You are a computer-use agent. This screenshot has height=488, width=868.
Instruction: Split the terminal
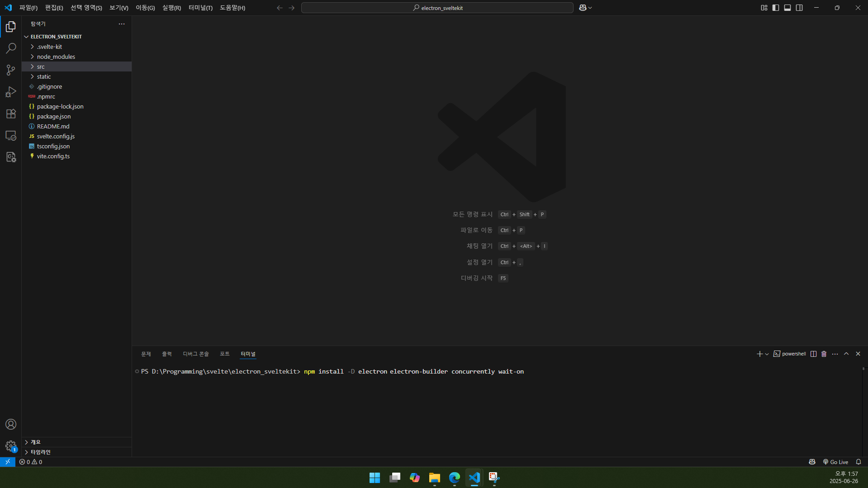tap(813, 354)
